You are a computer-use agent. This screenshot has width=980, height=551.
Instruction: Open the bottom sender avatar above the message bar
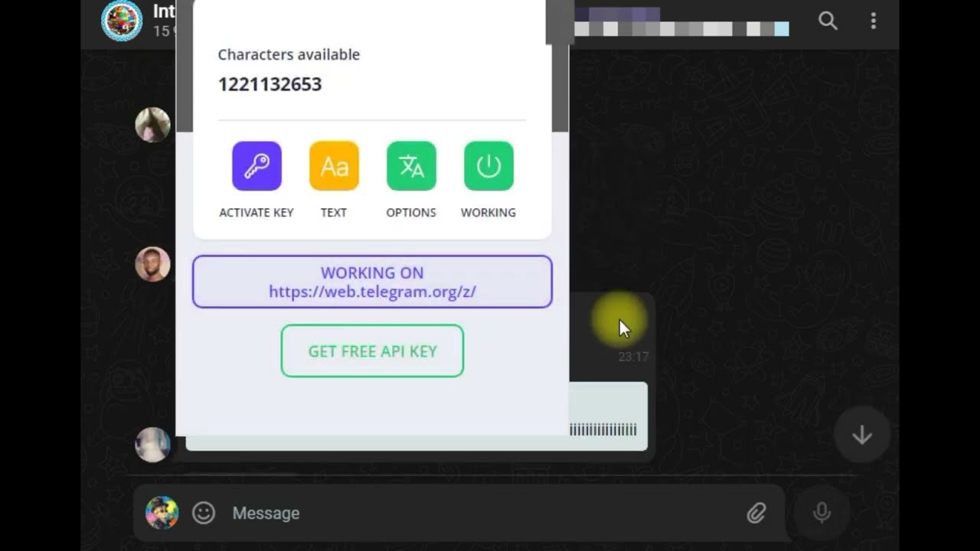pyautogui.click(x=152, y=445)
